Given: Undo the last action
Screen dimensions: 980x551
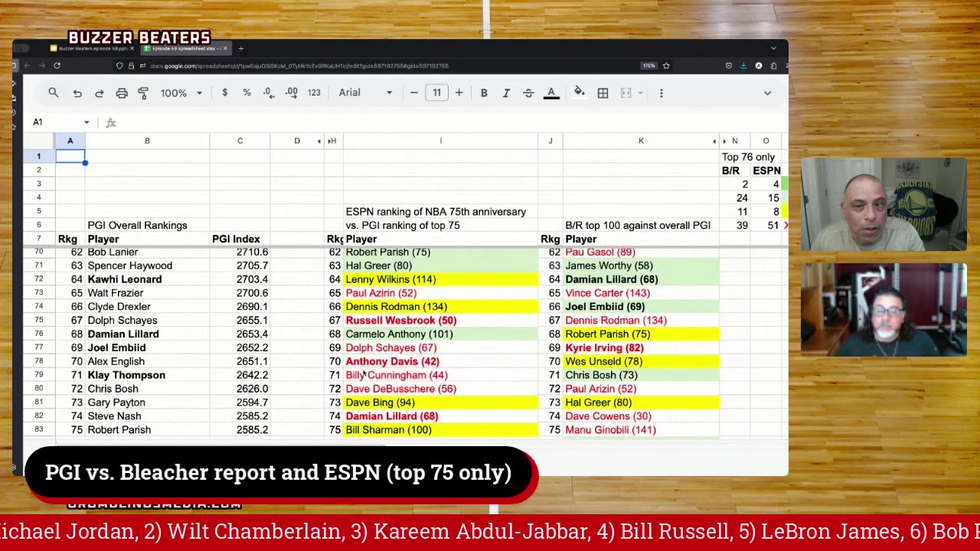Looking at the screenshot, I should click(x=77, y=93).
